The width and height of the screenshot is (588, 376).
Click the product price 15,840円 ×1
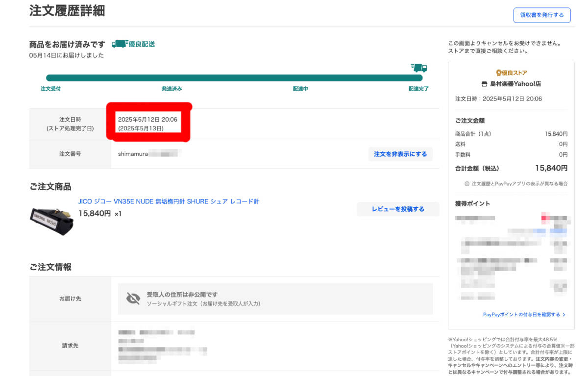(100, 214)
